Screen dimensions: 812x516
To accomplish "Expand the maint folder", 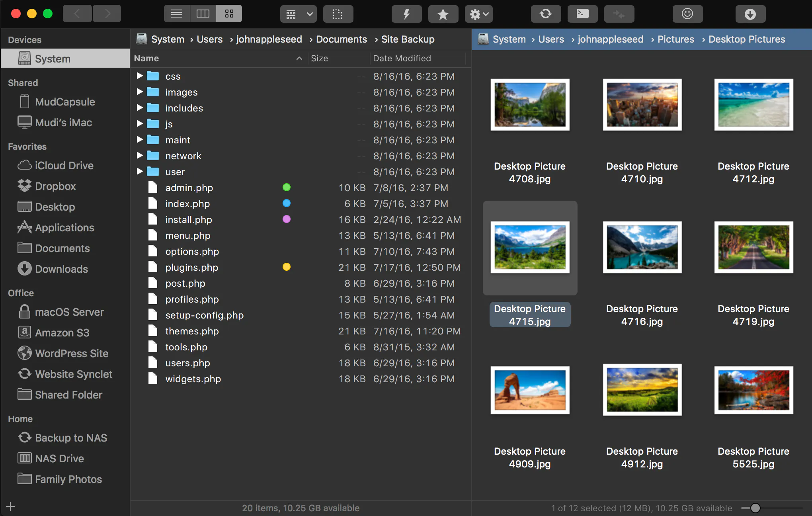I will 140,139.
